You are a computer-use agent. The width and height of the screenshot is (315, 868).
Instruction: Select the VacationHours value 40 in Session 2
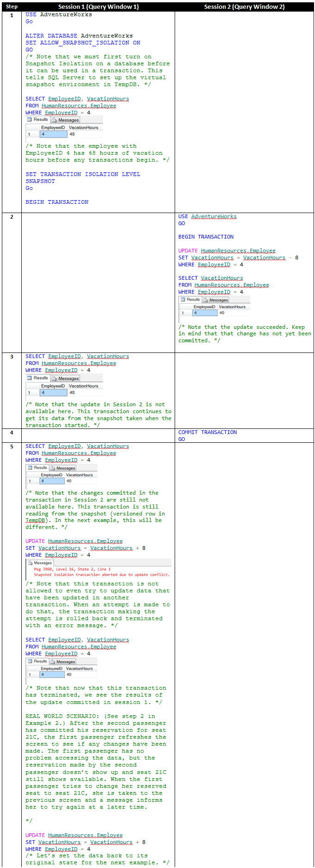(x=222, y=313)
